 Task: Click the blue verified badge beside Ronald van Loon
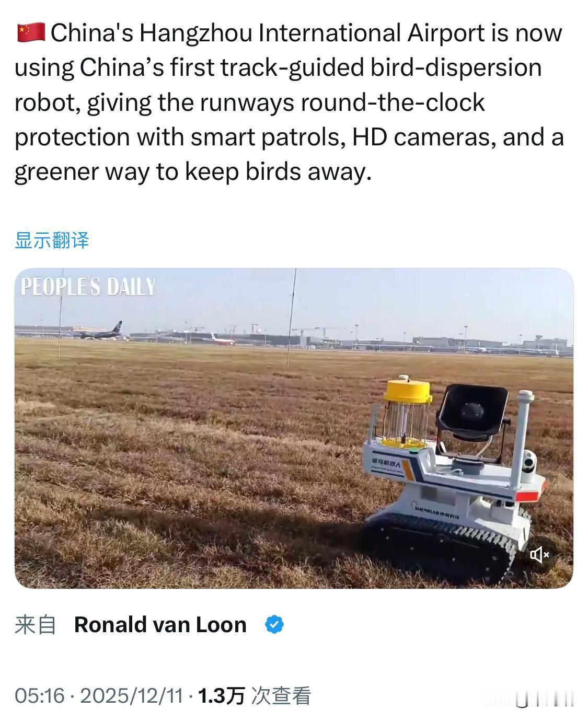275,624
